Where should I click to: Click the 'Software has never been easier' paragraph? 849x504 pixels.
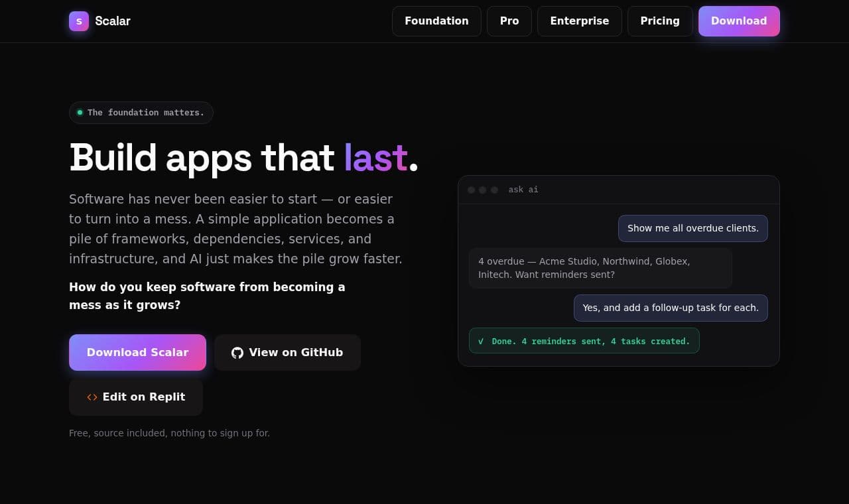[235, 229]
